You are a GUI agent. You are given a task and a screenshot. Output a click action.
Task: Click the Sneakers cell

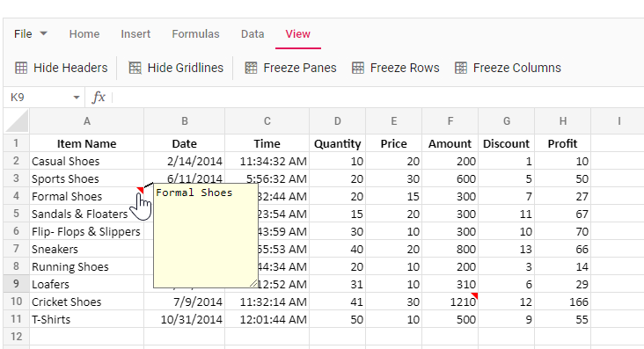pos(87,250)
